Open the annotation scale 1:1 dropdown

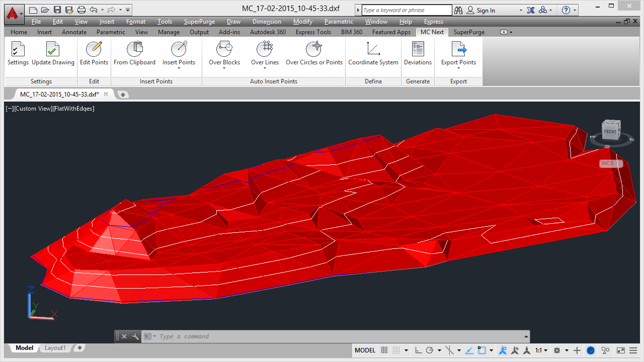[x=541, y=350]
